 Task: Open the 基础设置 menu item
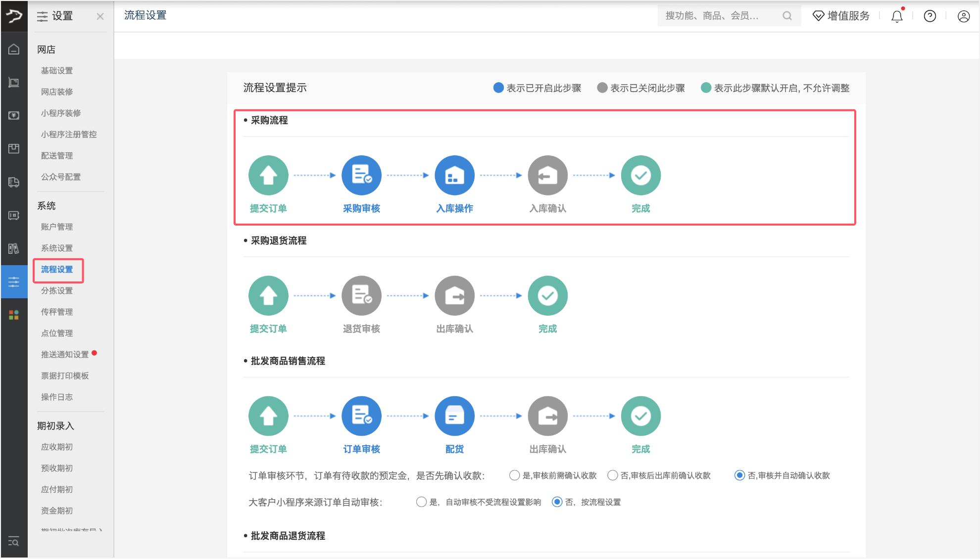[x=57, y=70]
